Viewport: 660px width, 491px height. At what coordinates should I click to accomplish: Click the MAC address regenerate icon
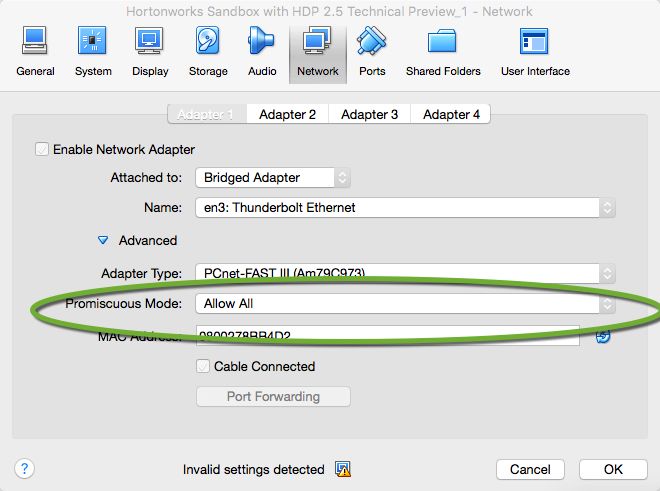[x=603, y=336]
